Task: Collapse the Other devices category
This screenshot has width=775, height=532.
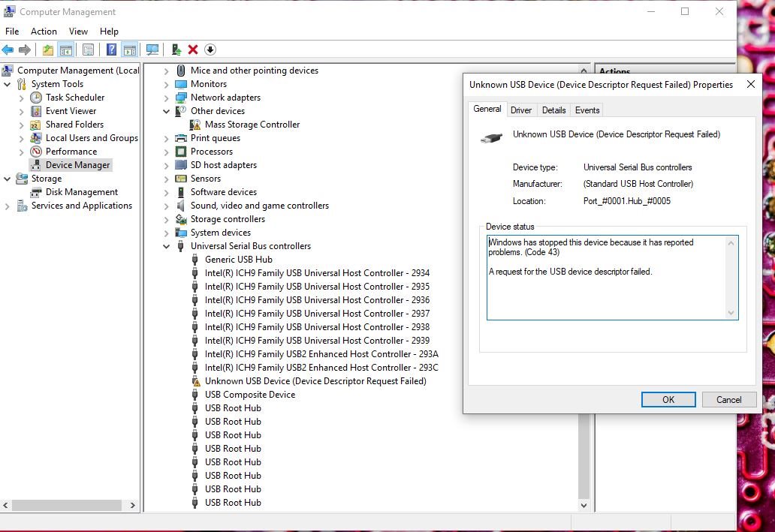Action: point(167,111)
